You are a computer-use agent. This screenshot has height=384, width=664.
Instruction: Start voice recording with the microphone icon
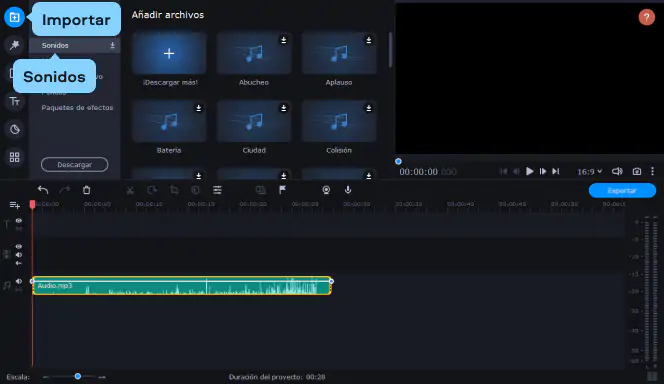(348, 190)
